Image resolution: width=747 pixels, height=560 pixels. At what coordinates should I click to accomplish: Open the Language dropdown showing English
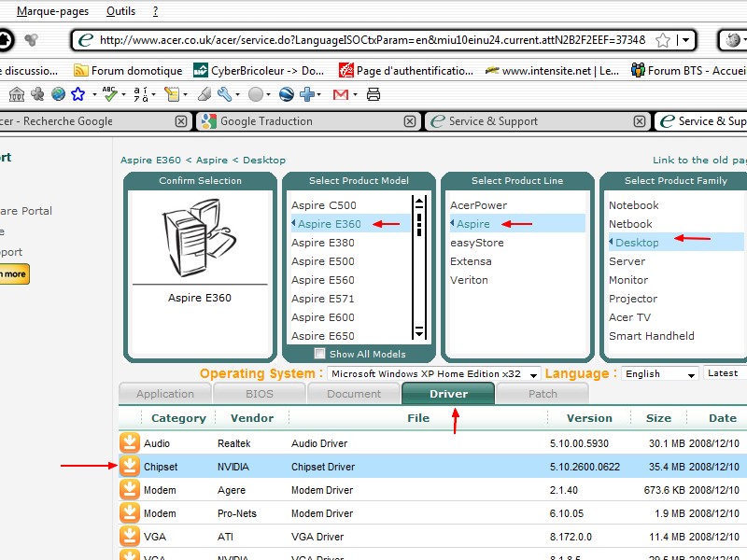click(660, 374)
